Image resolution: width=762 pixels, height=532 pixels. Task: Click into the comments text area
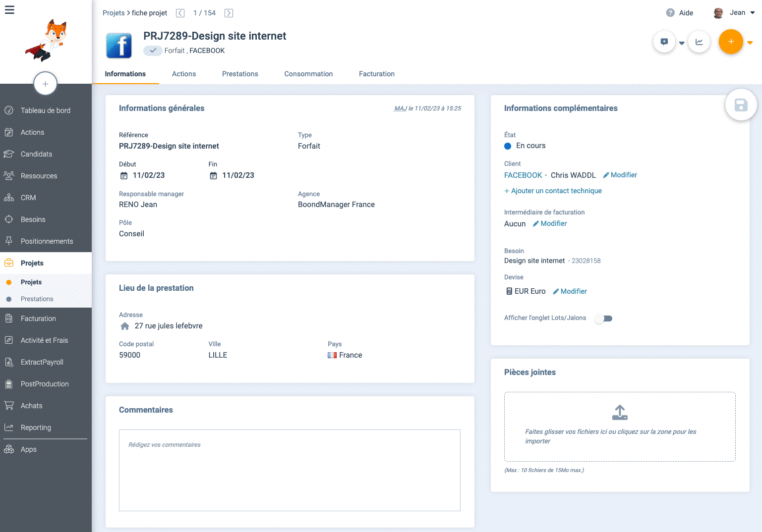(x=290, y=470)
